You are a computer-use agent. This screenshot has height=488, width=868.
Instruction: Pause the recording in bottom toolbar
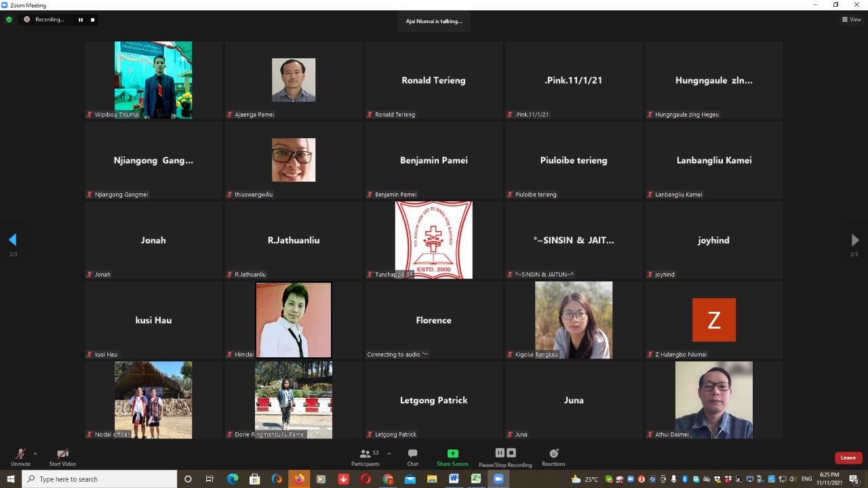tap(500, 453)
